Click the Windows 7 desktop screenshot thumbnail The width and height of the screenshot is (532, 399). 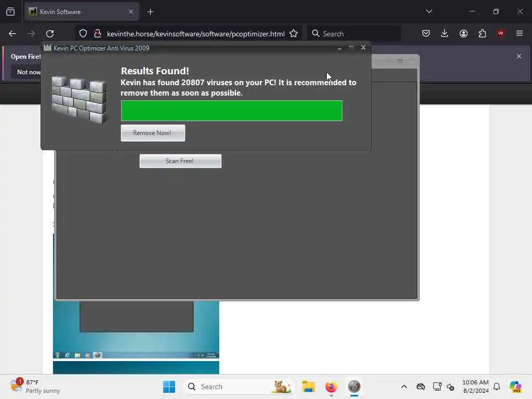pos(136,329)
